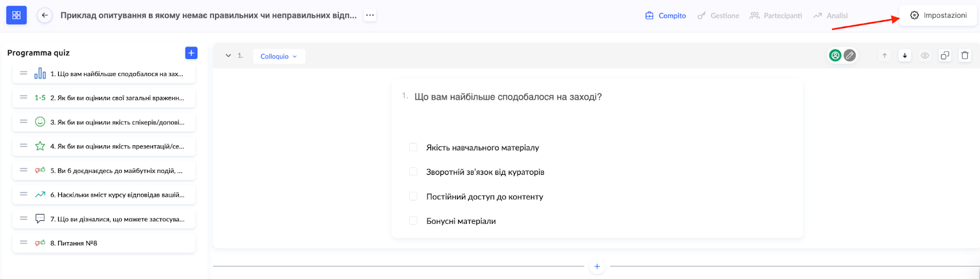Open Impostazioni settings button

pos(938,15)
